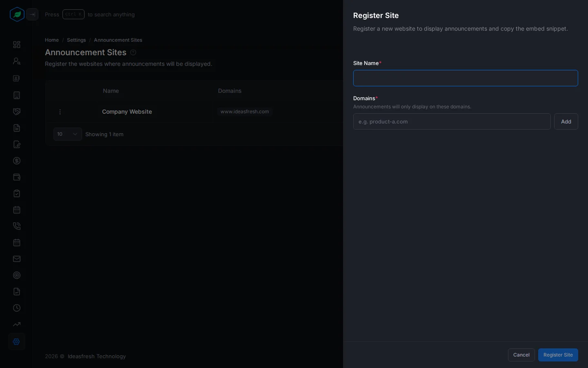Expand the sidebar with the arrow toggle
The width and height of the screenshot is (588, 368).
click(32, 14)
